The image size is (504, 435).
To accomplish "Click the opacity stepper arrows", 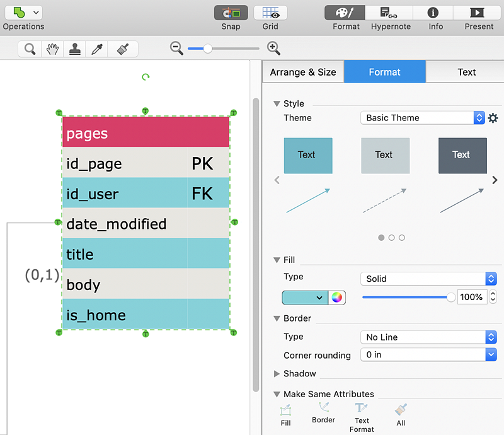I will [x=493, y=297].
